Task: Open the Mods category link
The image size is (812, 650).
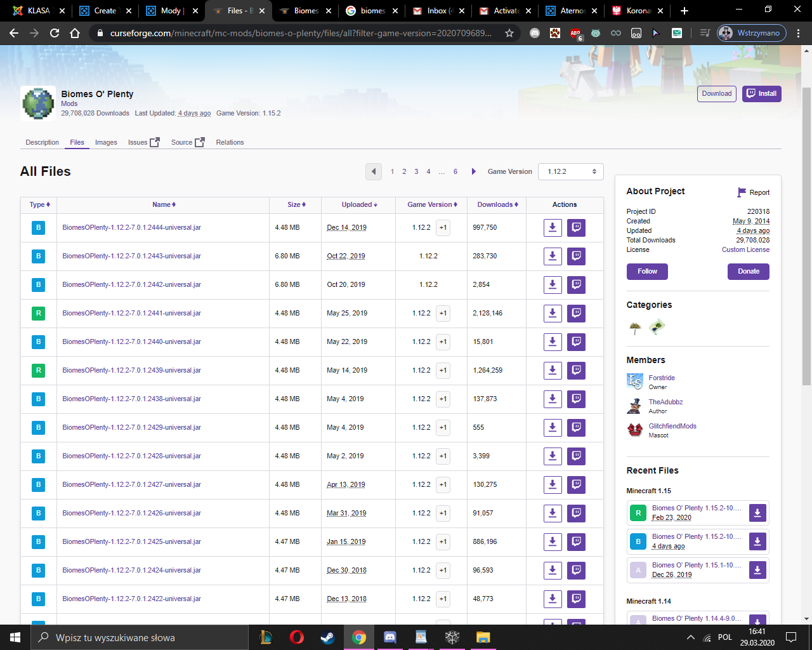Action: (69, 103)
